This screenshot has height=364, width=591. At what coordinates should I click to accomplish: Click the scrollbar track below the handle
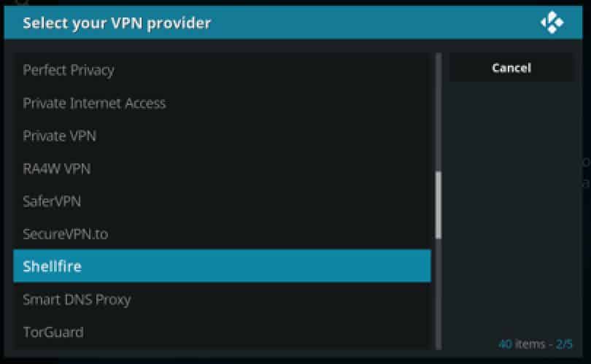(439, 294)
